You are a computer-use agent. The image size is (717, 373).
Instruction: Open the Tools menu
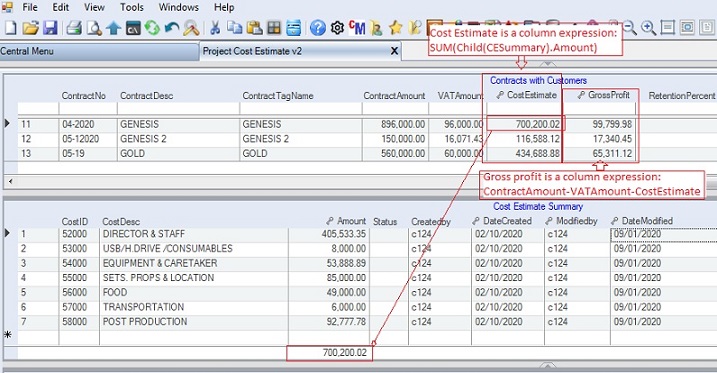tap(132, 7)
